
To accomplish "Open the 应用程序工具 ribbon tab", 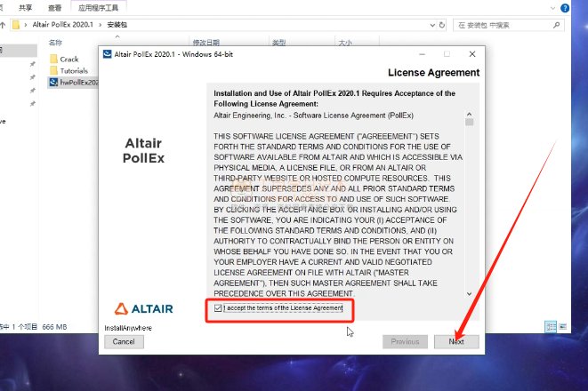I will (98, 8).
